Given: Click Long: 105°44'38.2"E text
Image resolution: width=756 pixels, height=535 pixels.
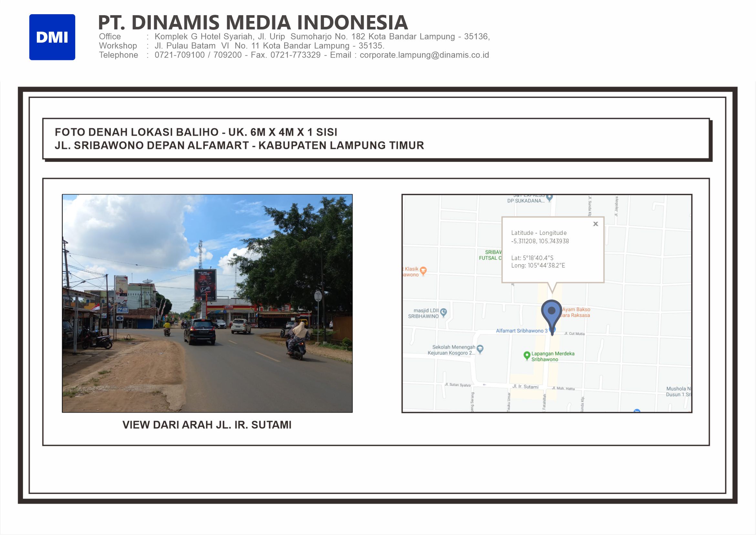Looking at the screenshot, I should point(538,266).
